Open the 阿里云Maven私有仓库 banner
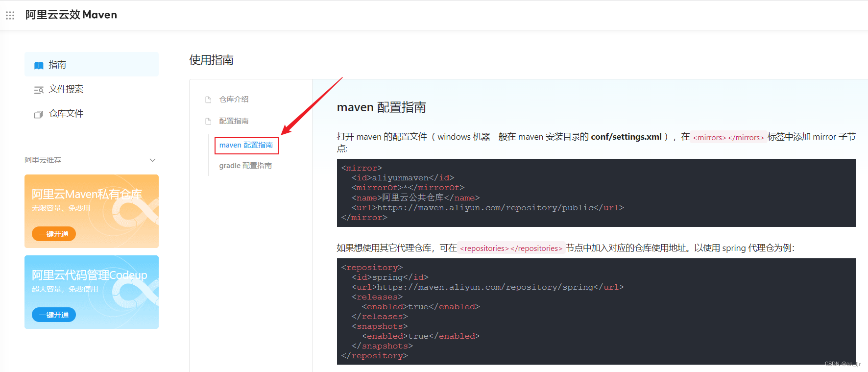Image resolution: width=868 pixels, height=372 pixels. pos(92,211)
